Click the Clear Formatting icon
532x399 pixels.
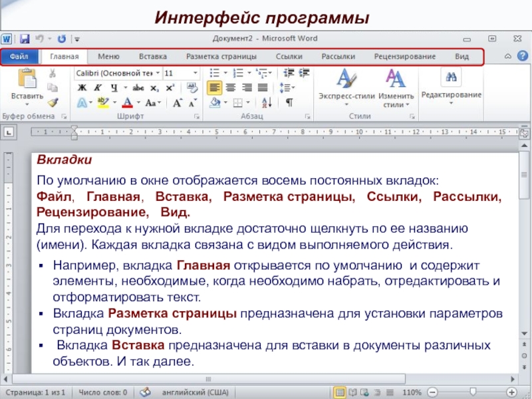(192, 87)
